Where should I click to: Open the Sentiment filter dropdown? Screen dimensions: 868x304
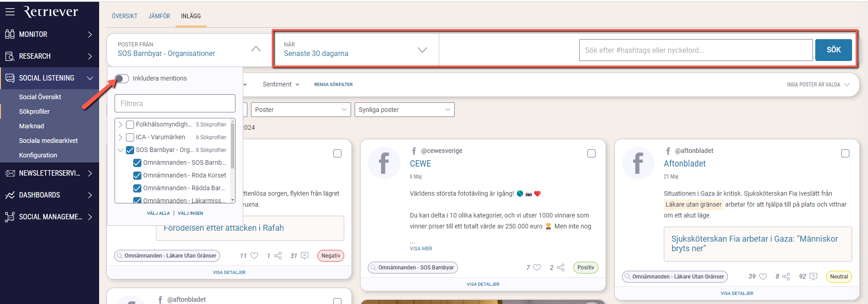(x=281, y=84)
